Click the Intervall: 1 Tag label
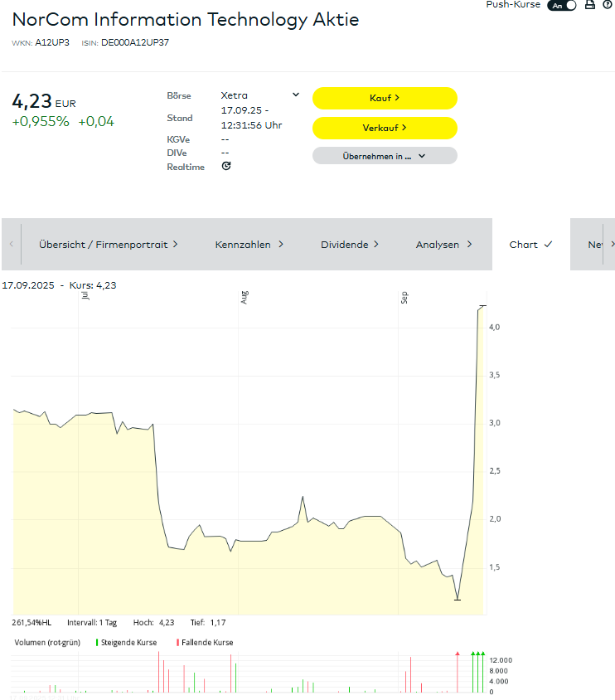Image resolution: width=615 pixels, height=700 pixels. click(92, 623)
